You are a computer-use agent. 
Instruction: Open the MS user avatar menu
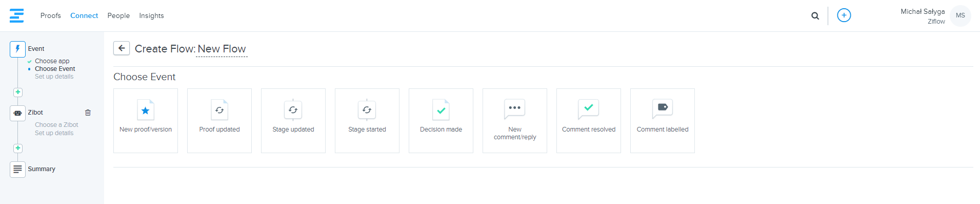point(960,15)
